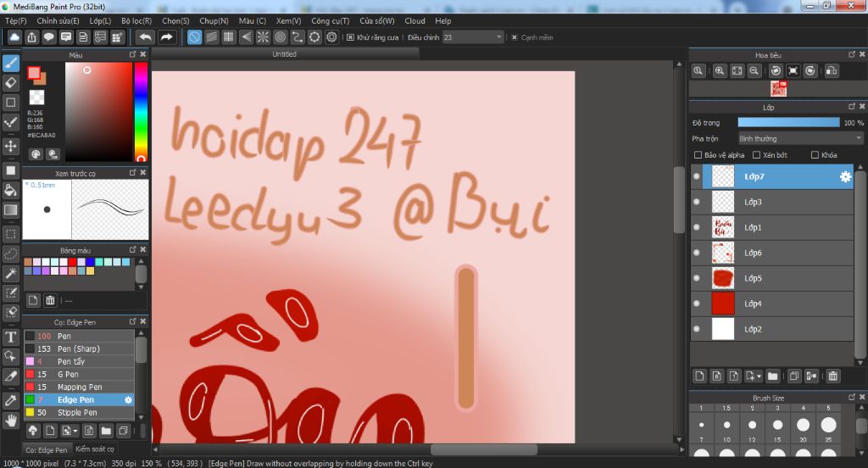Click the Lớp6 layer thumbnail
The width and height of the screenshot is (868, 468).
(723, 253)
